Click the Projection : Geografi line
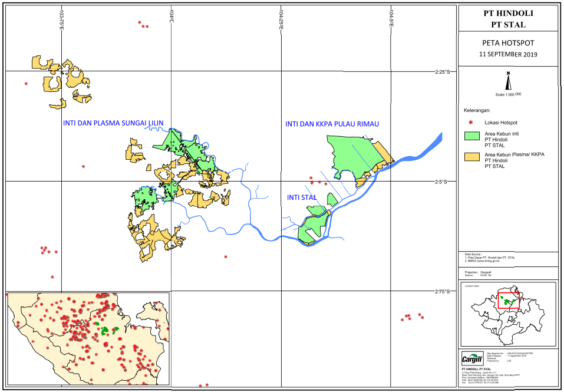This screenshot has width=564, height=392. (478, 272)
